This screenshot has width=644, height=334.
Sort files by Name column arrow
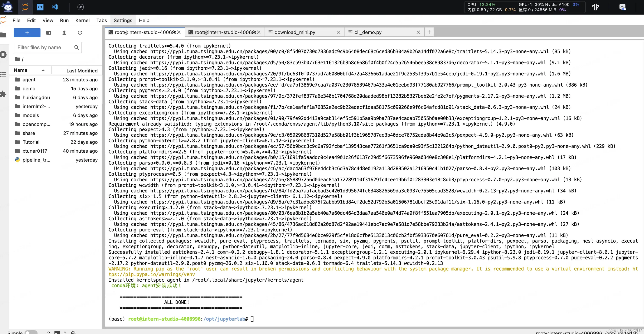tap(43, 70)
